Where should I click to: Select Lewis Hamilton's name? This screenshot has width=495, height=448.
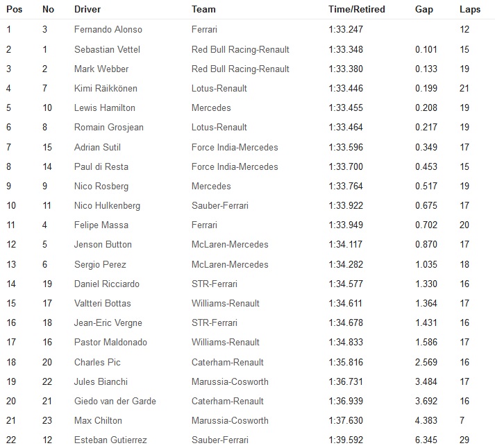(105, 107)
